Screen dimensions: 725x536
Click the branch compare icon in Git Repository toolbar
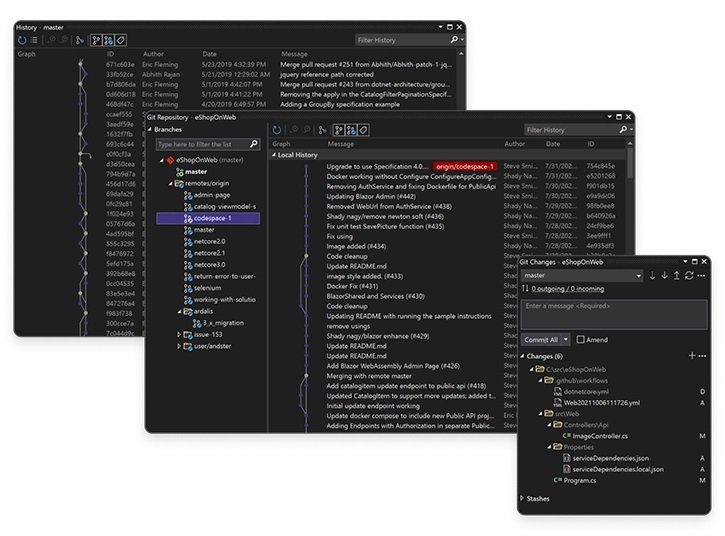click(x=322, y=130)
